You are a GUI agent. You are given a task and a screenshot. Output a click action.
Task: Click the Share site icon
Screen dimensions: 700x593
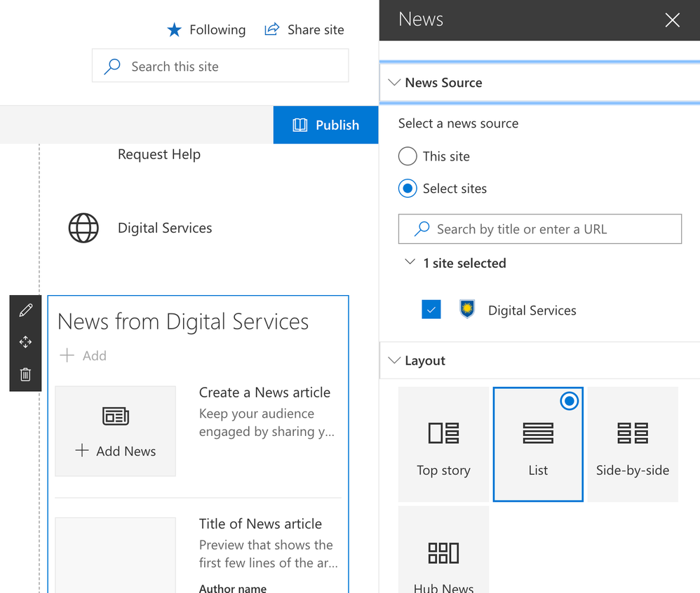click(x=271, y=29)
